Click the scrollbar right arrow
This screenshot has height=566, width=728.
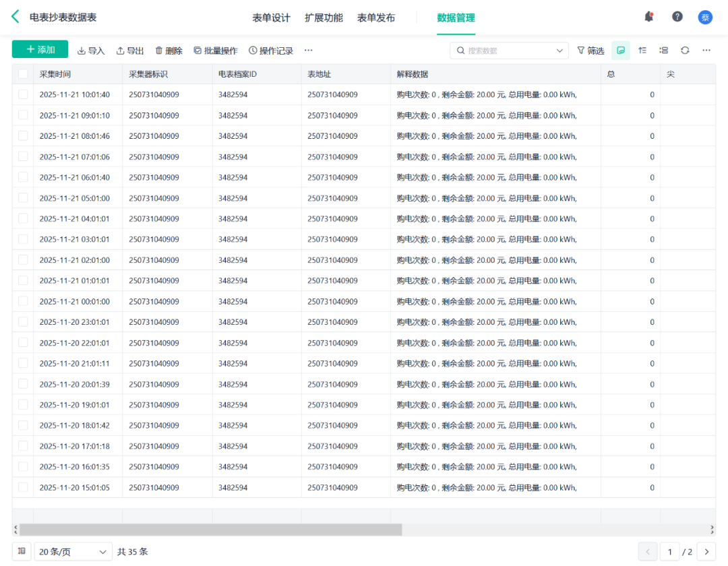712,530
